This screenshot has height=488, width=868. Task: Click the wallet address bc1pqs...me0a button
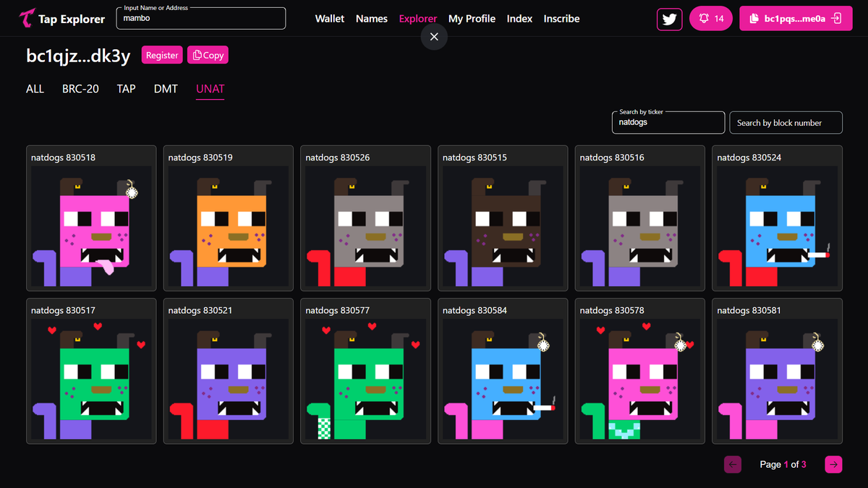click(796, 19)
